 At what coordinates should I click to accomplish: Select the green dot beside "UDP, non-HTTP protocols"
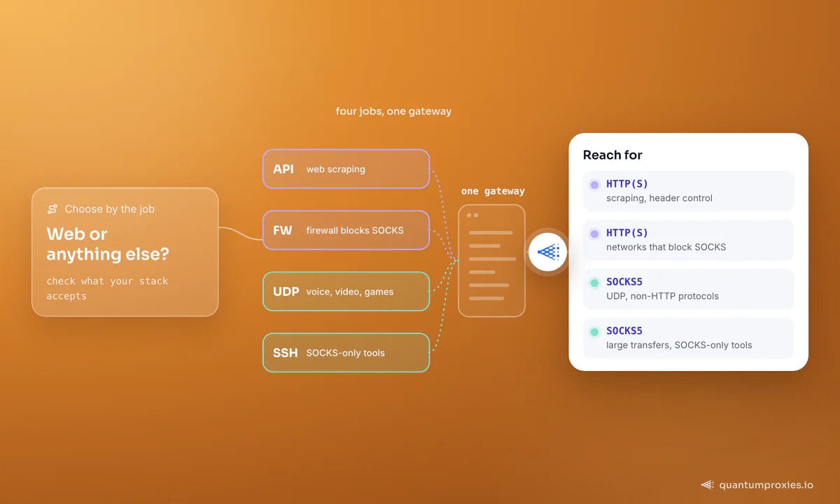[594, 283]
